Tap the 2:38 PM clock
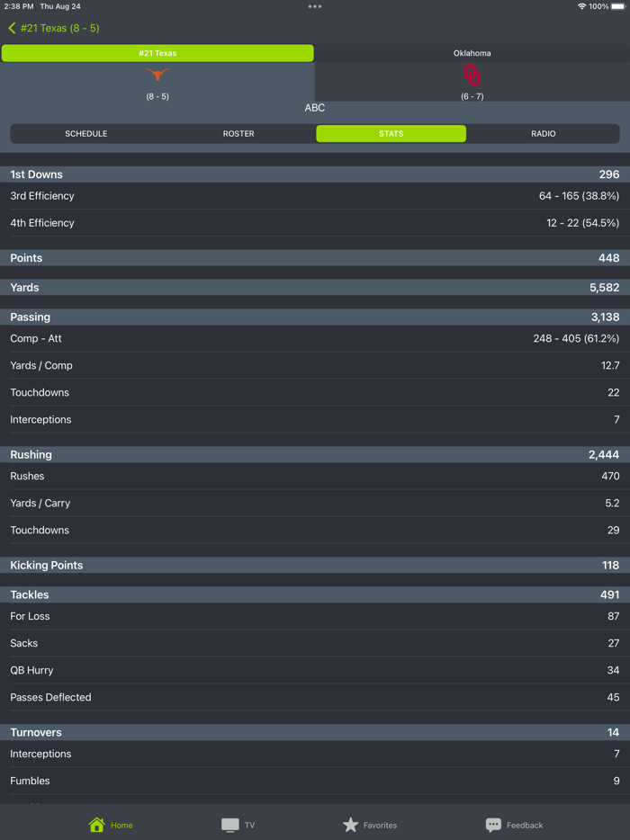The height and width of the screenshot is (840, 630). [x=19, y=6]
